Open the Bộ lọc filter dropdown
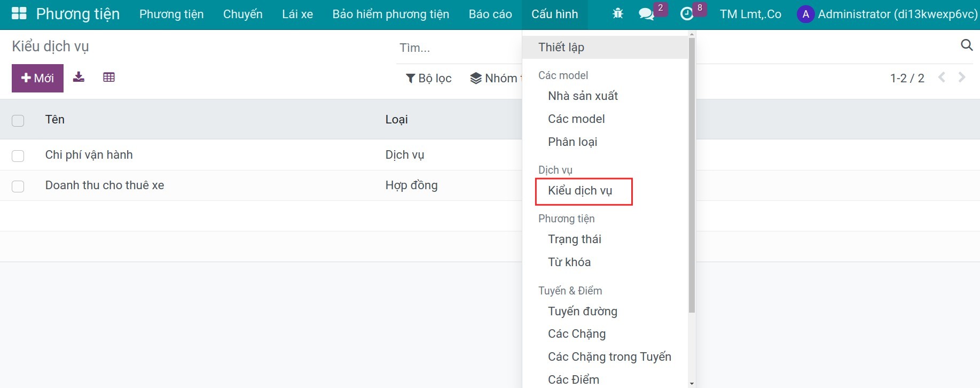The height and width of the screenshot is (388, 980). (x=429, y=78)
